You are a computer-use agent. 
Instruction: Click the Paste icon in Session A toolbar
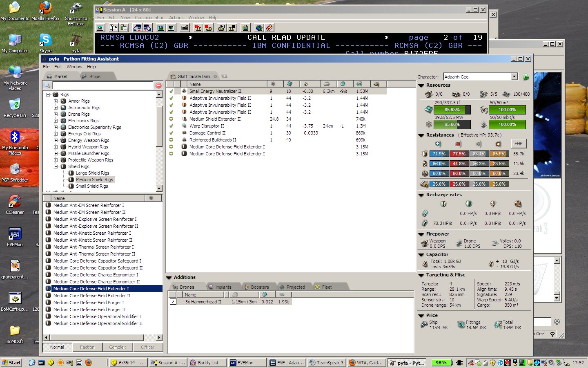(124, 28)
